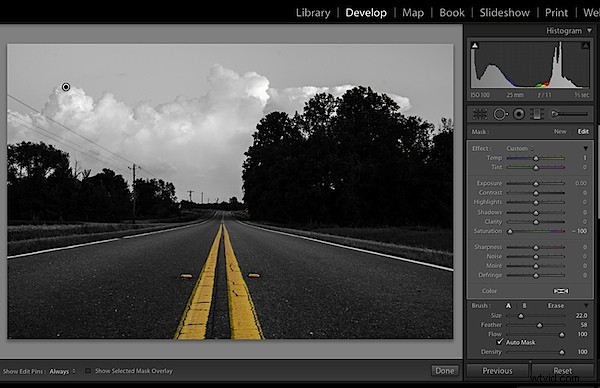Click the brush Feather slider handle
Viewport: 600px width, 388px height.
pos(539,325)
